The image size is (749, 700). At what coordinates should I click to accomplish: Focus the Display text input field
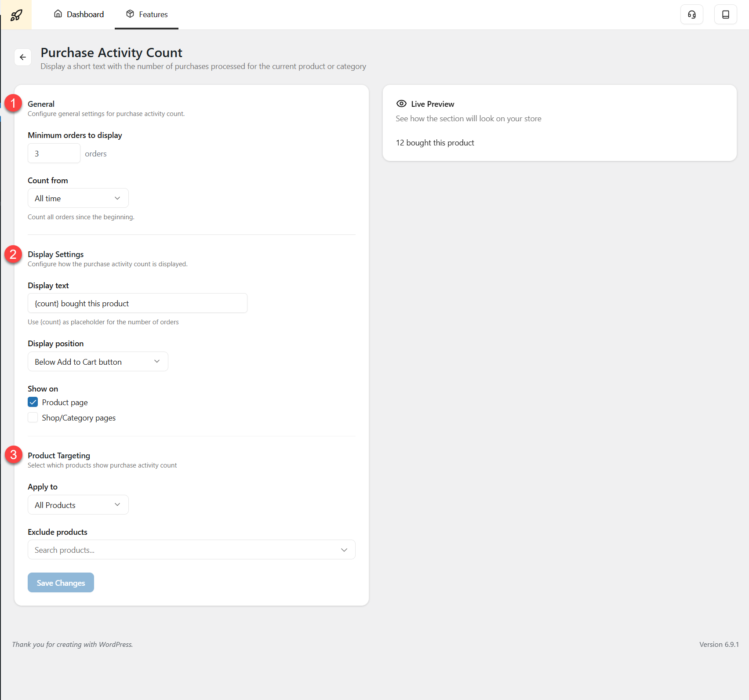coord(137,303)
